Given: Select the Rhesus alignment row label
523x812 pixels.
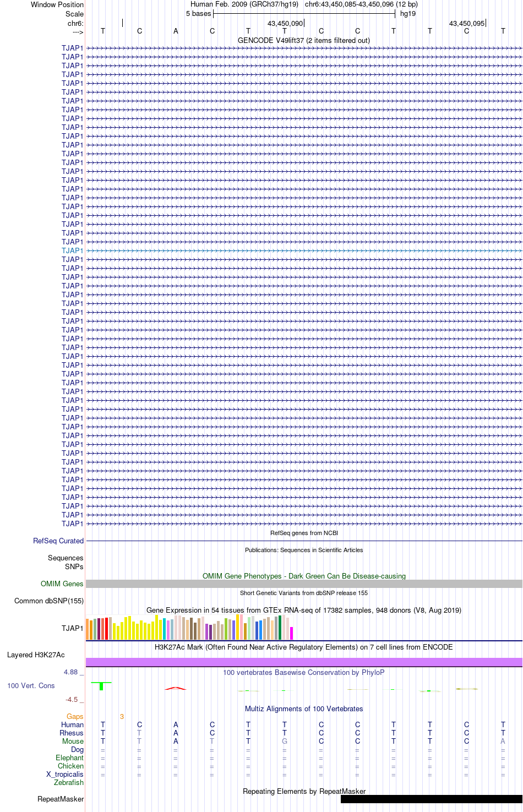Looking at the screenshot, I should pyautogui.click(x=72, y=733).
